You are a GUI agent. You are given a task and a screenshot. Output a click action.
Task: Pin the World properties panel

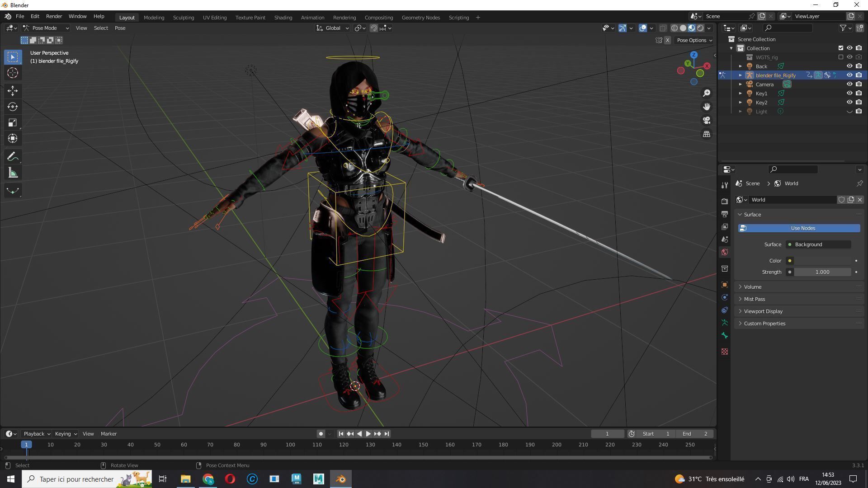point(859,183)
